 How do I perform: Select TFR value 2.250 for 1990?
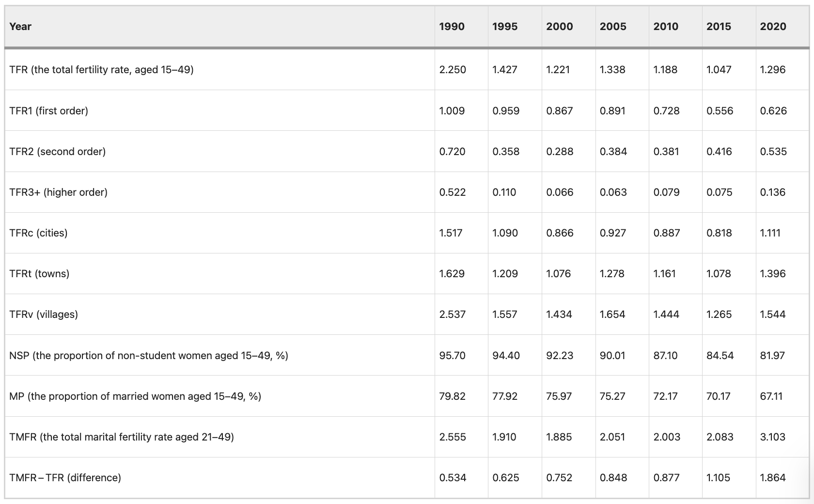(x=453, y=70)
